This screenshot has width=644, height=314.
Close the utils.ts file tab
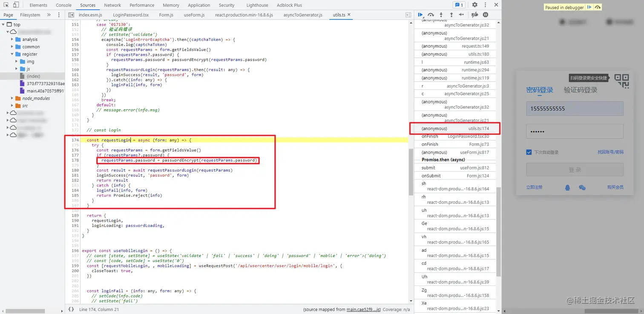pyautogui.click(x=349, y=14)
